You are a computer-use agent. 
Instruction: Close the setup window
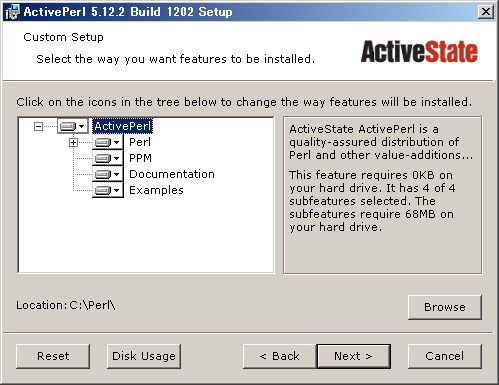486,12
